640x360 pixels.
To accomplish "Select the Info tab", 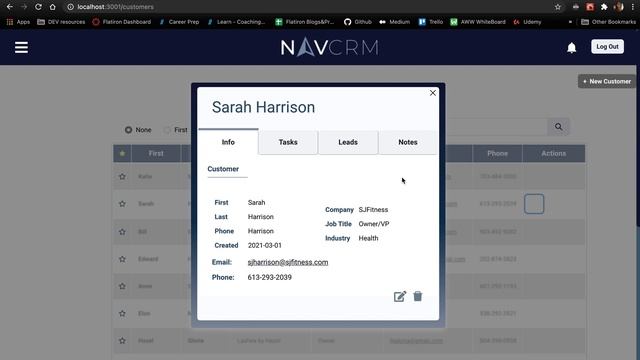I will (228, 142).
